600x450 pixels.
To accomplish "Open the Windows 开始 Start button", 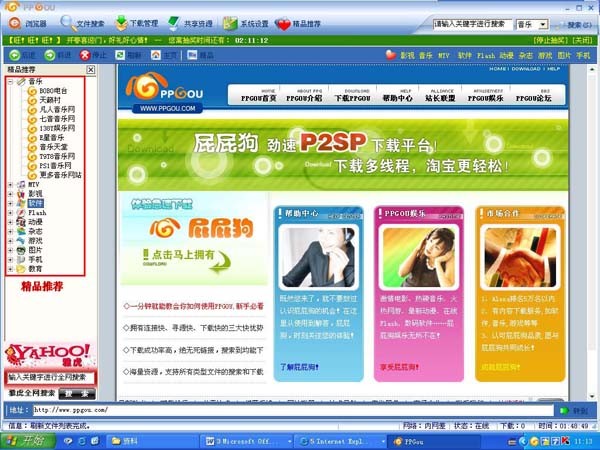I will [x=28, y=441].
